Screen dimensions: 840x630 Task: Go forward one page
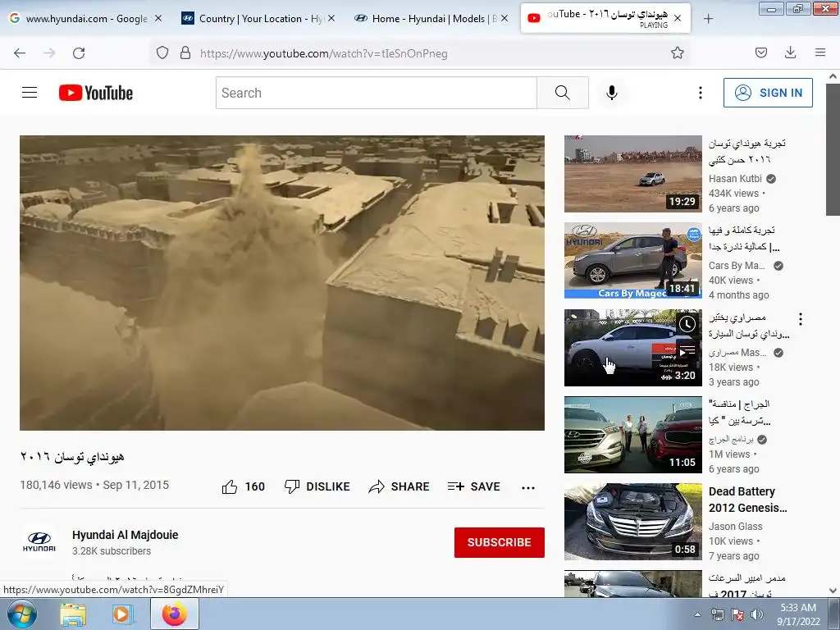point(49,52)
